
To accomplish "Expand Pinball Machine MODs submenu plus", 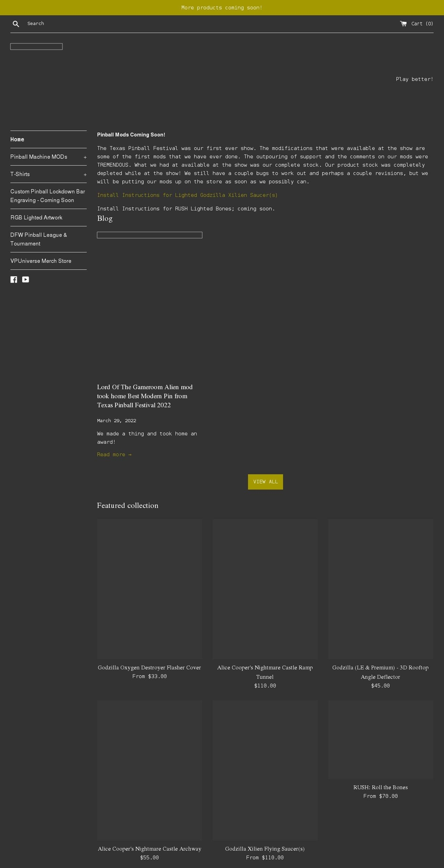I will [x=85, y=157].
